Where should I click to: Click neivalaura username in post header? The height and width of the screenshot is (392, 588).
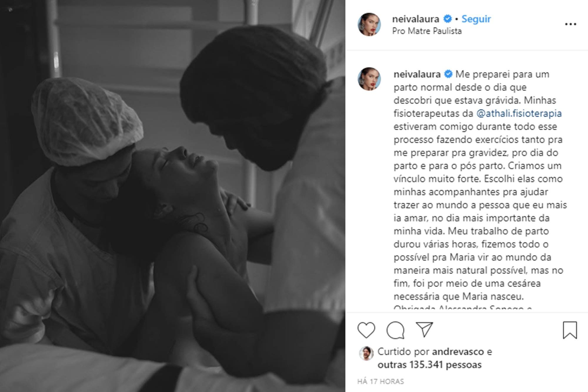coord(415,19)
